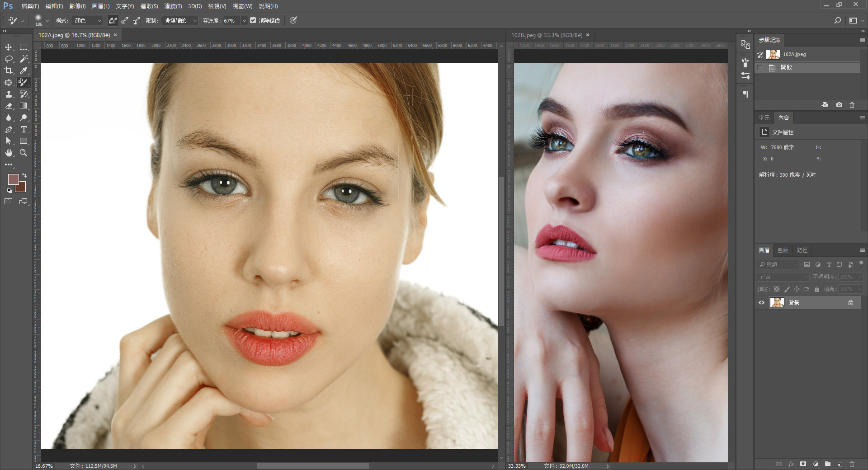This screenshot has height=470, width=868.
Task: Open the 影像(I) menu
Action: 77,6
